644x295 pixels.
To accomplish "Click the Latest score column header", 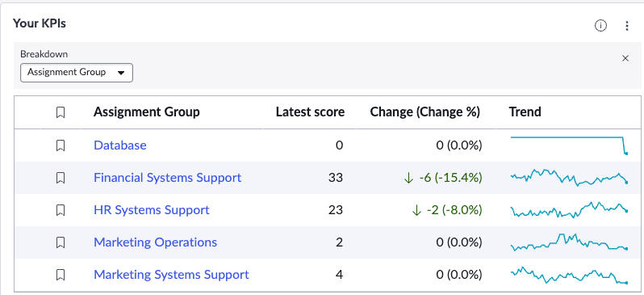I will click(310, 112).
